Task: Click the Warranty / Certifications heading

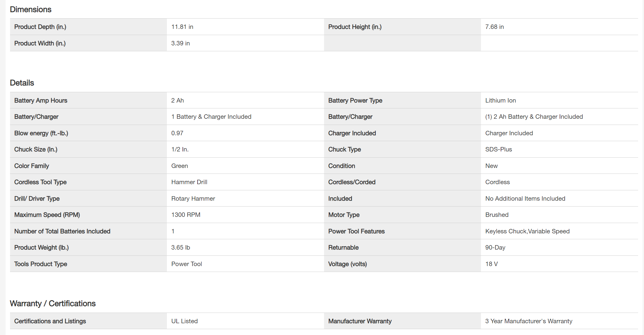Action: tap(53, 303)
